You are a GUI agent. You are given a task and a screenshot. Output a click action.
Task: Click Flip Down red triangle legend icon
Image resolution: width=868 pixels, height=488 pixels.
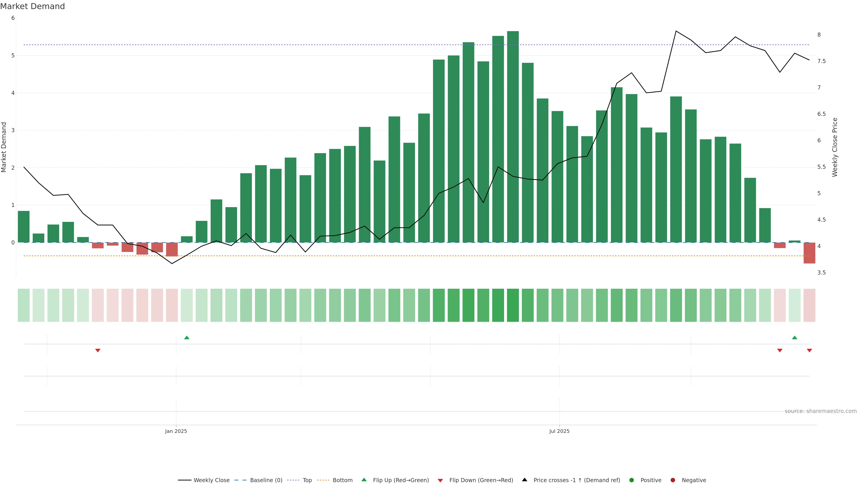[440, 481]
